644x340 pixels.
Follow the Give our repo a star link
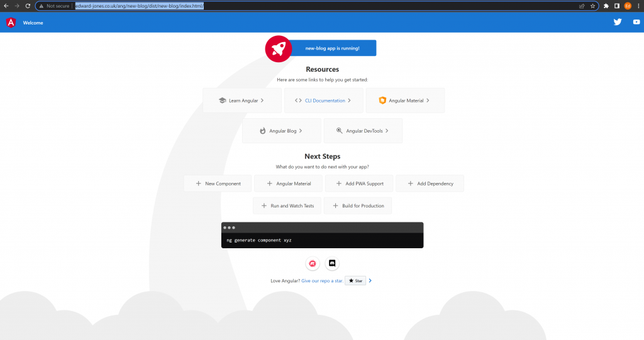(x=323, y=281)
